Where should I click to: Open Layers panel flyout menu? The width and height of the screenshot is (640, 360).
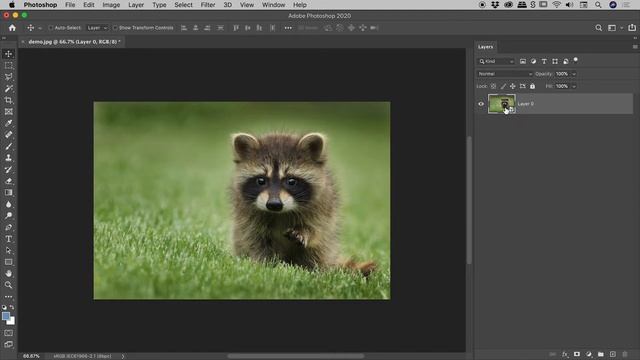[x=635, y=47]
